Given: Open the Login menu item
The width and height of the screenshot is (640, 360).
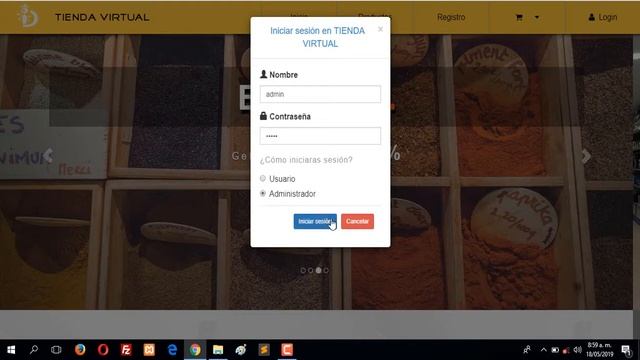Looking at the screenshot, I should tap(603, 17).
